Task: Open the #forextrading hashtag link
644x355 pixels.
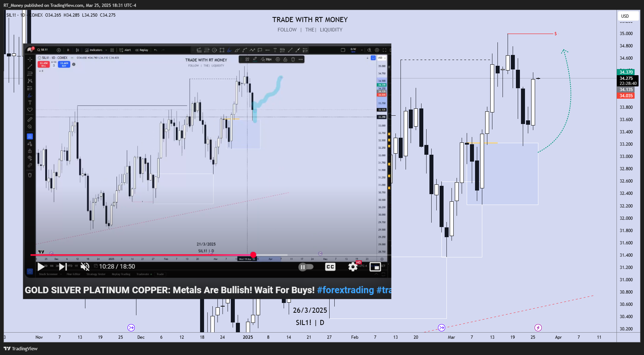Action: coord(346,290)
